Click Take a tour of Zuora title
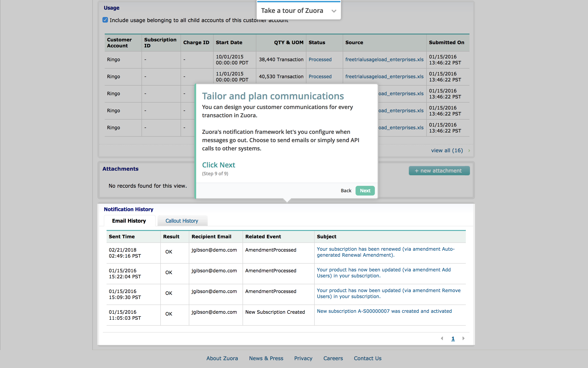 pyautogui.click(x=292, y=11)
